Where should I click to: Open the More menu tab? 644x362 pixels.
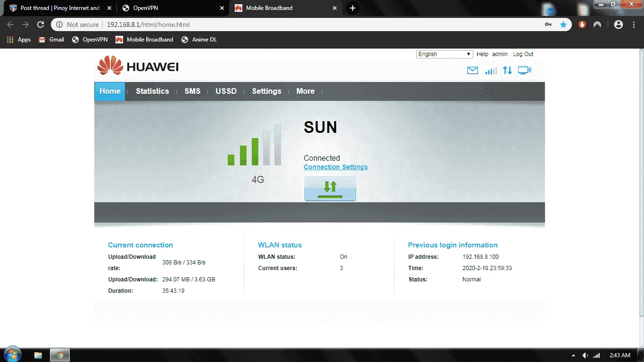click(x=305, y=91)
